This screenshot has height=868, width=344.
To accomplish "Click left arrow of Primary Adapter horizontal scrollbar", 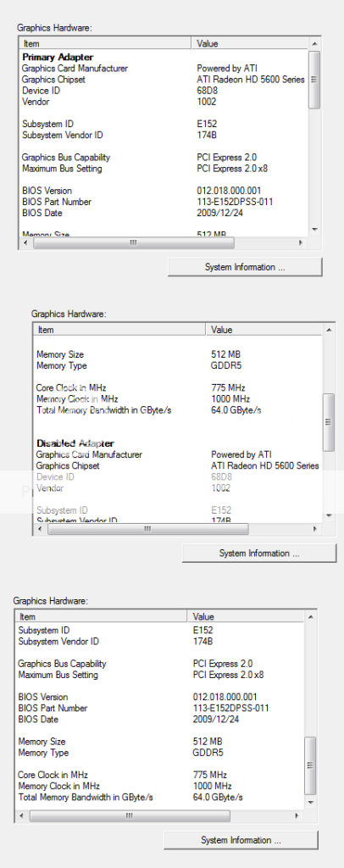I will (x=25, y=243).
